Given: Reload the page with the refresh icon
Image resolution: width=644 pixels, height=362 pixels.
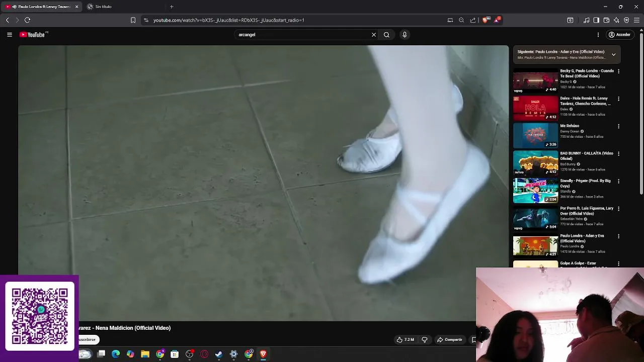Looking at the screenshot, I should point(28,20).
